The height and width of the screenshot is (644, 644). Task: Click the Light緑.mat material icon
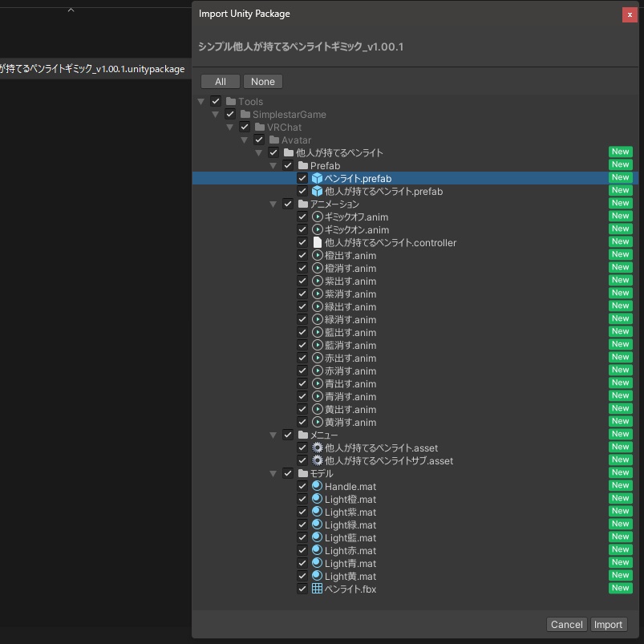tap(317, 525)
